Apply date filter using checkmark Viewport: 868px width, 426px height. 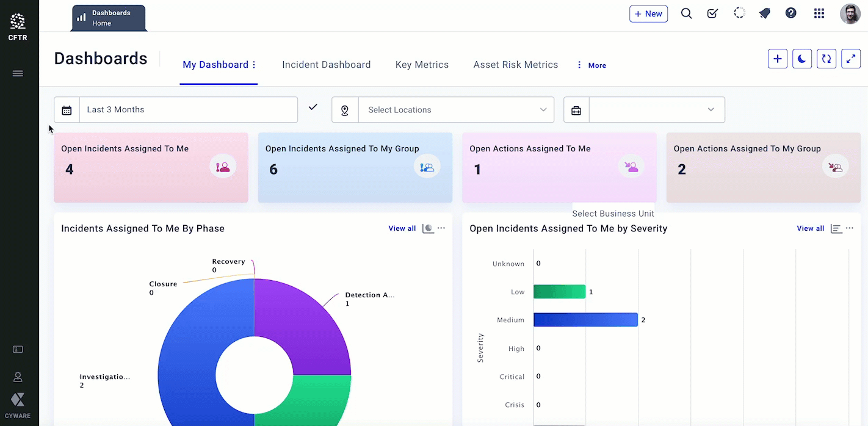point(313,107)
